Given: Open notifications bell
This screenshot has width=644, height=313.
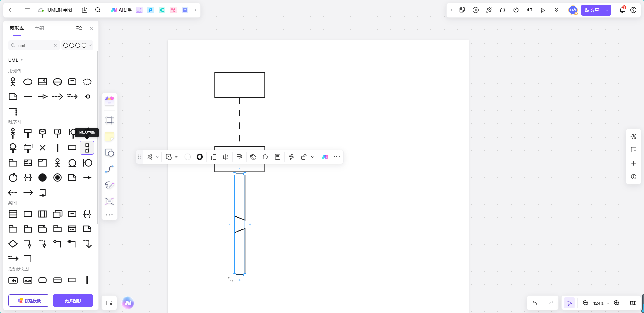Looking at the screenshot, I should click(622, 10).
